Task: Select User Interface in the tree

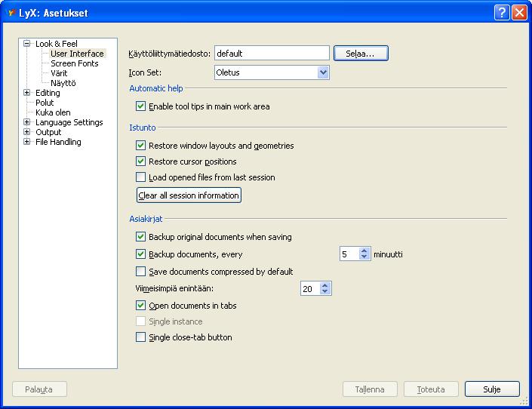Action: (x=77, y=54)
